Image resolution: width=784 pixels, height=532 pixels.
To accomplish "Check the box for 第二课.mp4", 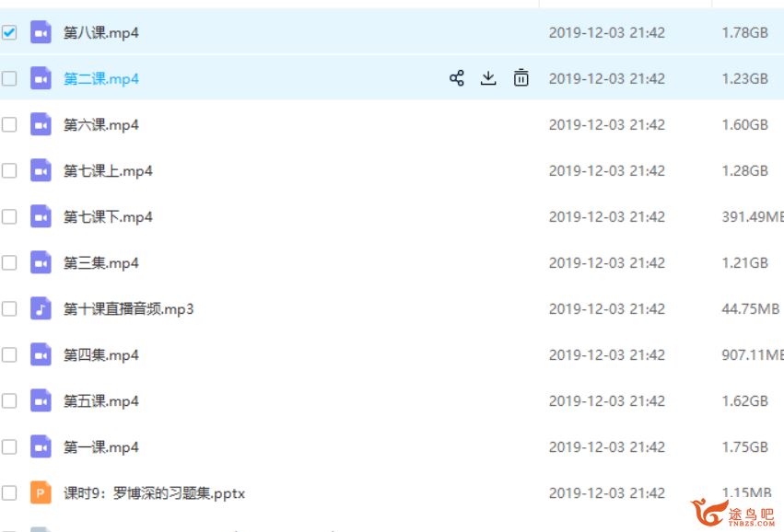I will tap(9, 78).
